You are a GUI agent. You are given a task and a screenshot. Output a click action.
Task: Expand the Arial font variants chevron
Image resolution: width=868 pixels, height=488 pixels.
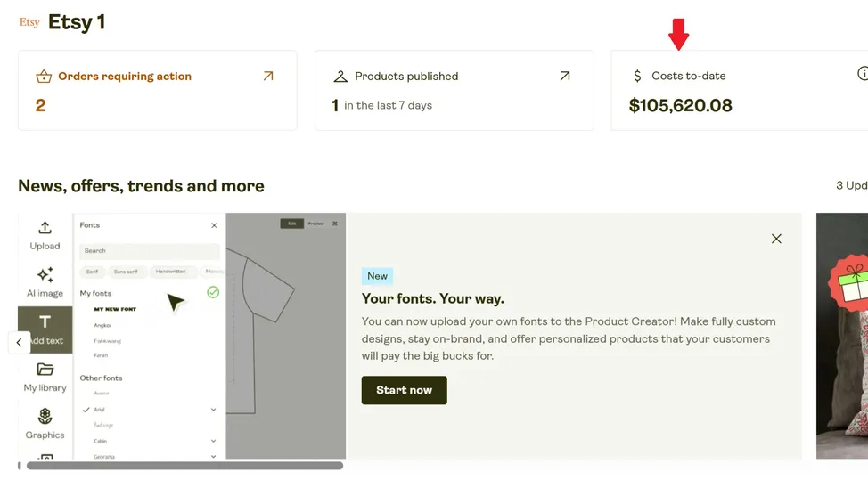(x=214, y=410)
